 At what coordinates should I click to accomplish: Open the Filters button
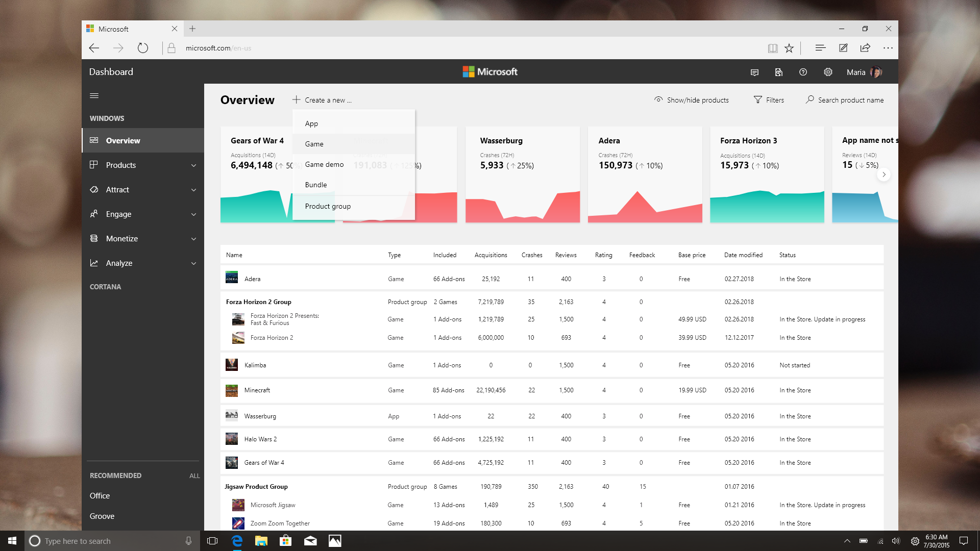click(x=769, y=100)
